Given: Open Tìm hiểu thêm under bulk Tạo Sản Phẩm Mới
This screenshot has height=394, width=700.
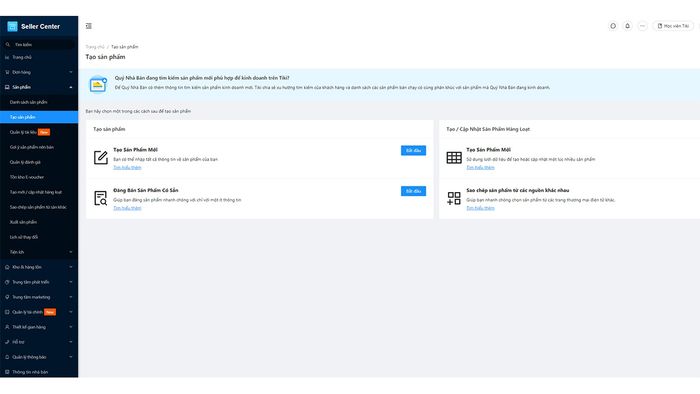Looking at the screenshot, I should 480,167.
